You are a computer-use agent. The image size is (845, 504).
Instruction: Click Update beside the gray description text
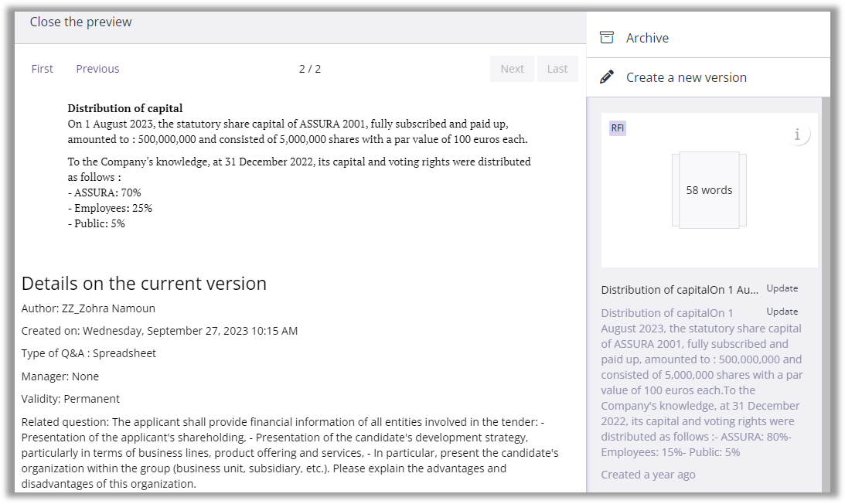pos(782,312)
